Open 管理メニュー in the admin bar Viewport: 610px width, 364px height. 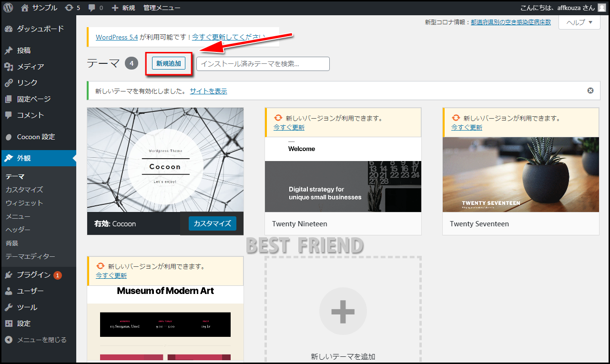pos(162,8)
